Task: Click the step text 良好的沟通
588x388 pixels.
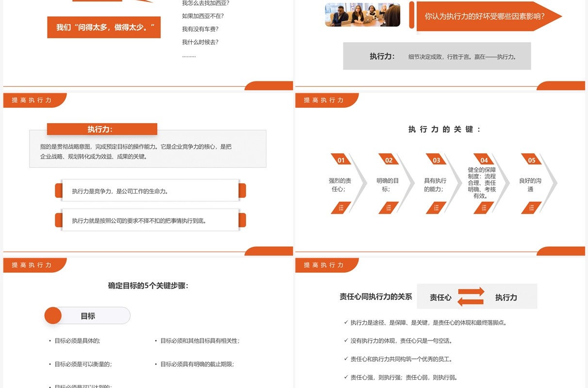Action: click(530, 185)
